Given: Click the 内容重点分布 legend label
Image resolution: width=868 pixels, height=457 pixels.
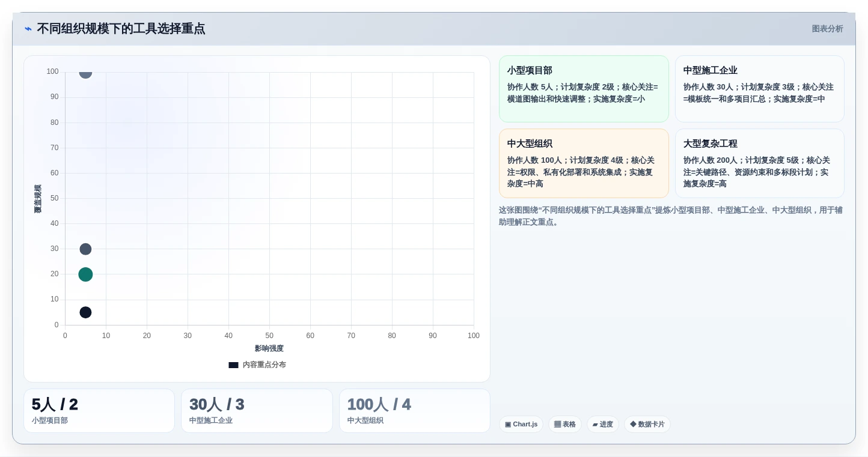Looking at the screenshot, I should (264, 365).
